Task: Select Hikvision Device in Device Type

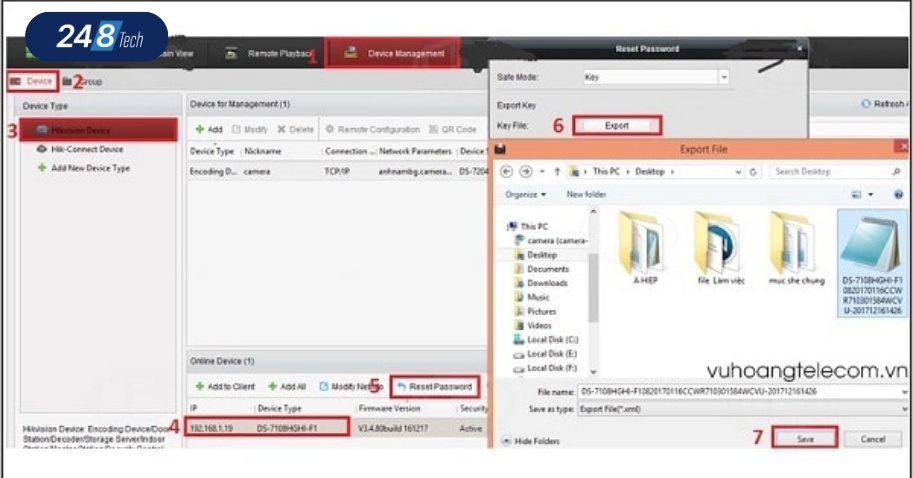Action: click(x=98, y=130)
